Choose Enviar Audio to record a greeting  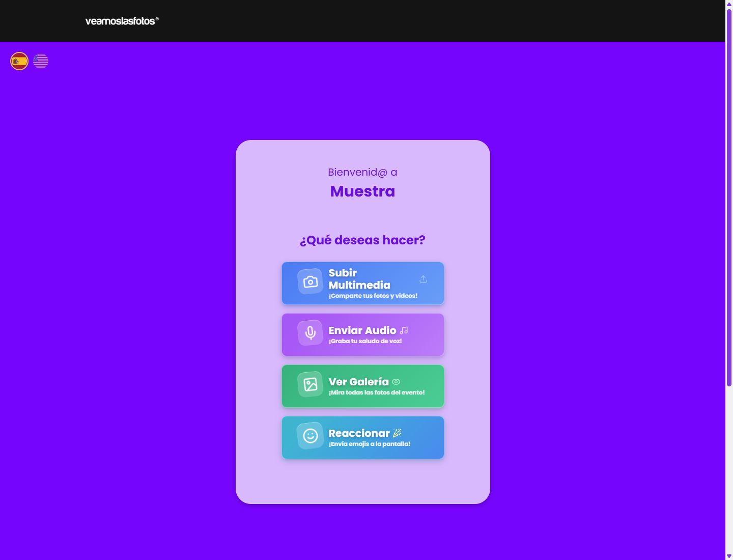pyautogui.click(x=363, y=335)
